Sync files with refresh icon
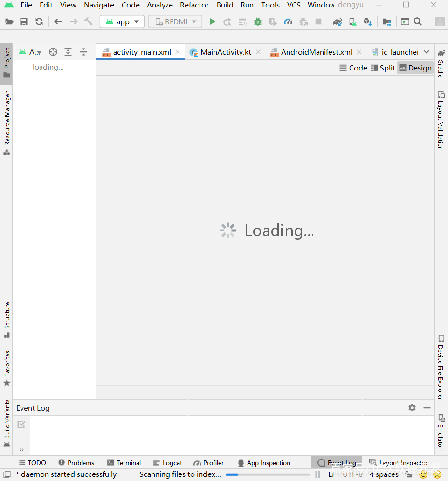 point(39,22)
